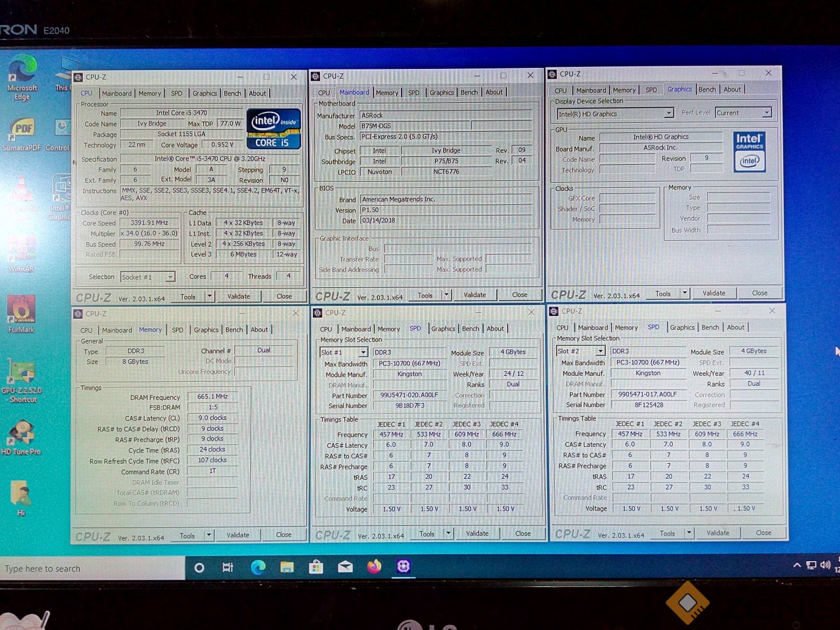Image resolution: width=840 pixels, height=630 pixels.
Task: Click CPU-Z title icon in the Slot #2 SPD window
Action: pos(553,311)
